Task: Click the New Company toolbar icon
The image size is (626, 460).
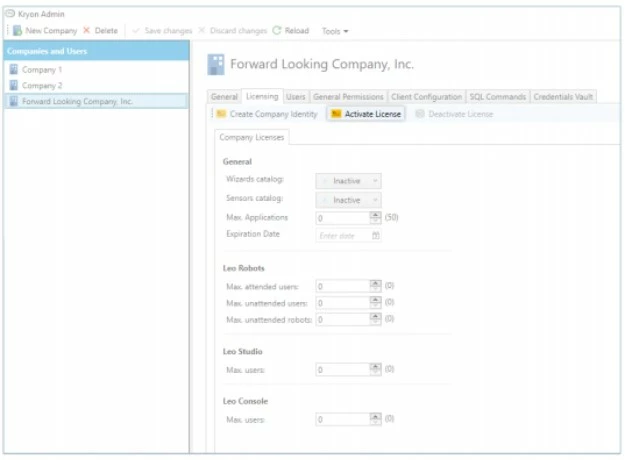Action: [17, 30]
